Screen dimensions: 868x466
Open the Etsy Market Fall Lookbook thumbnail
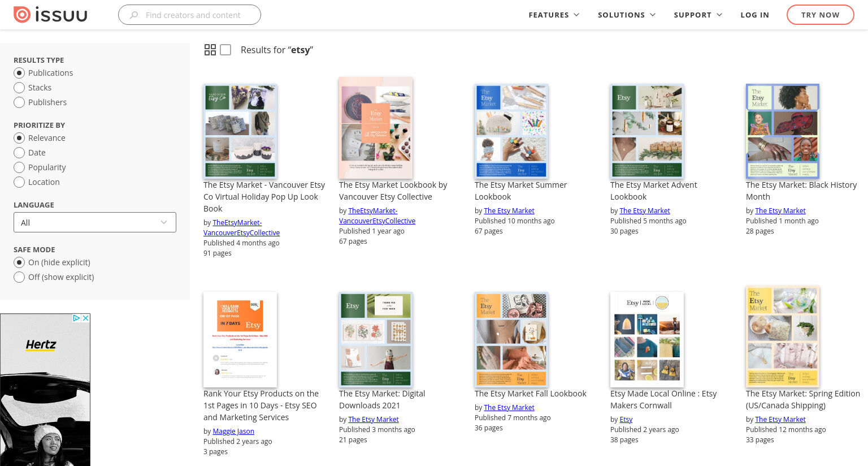511,339
